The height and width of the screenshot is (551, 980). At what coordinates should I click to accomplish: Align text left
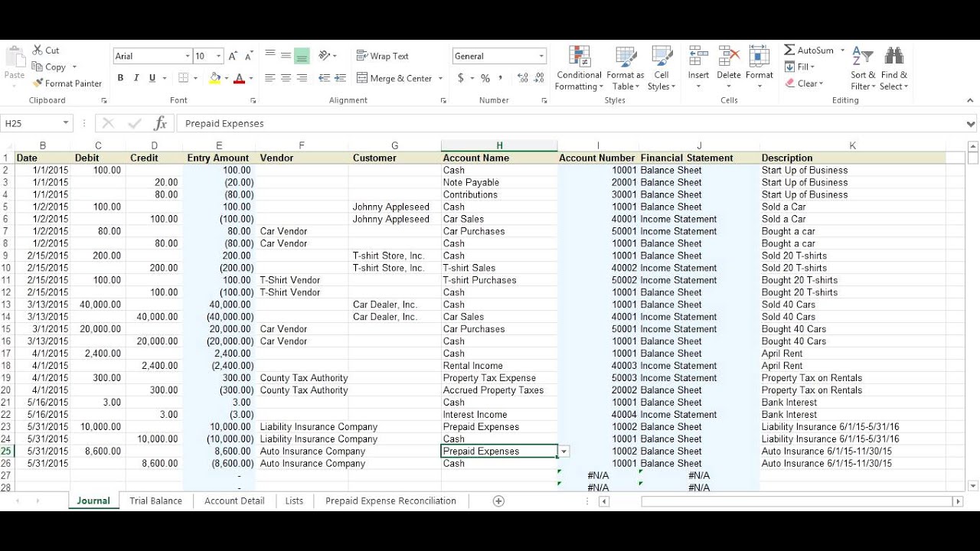270,78
